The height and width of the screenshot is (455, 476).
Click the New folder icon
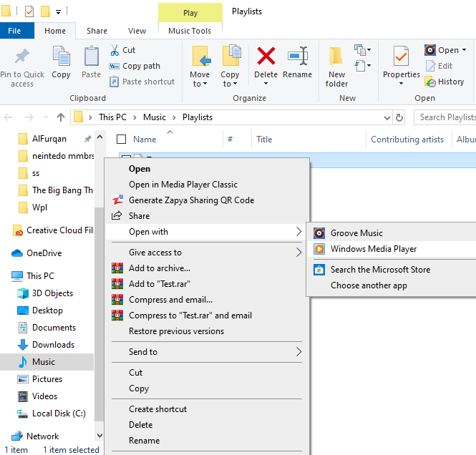coord(336,56)
